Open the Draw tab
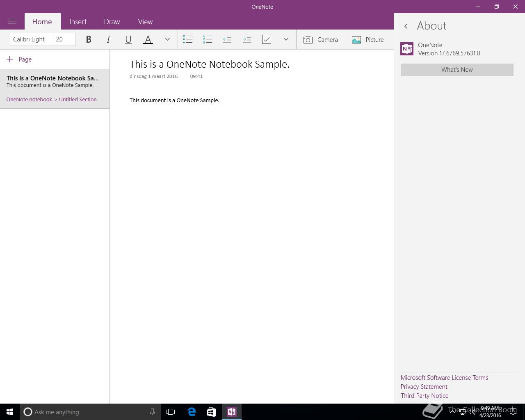The height and width of the screenshot is (420, 525). [112, 22]
